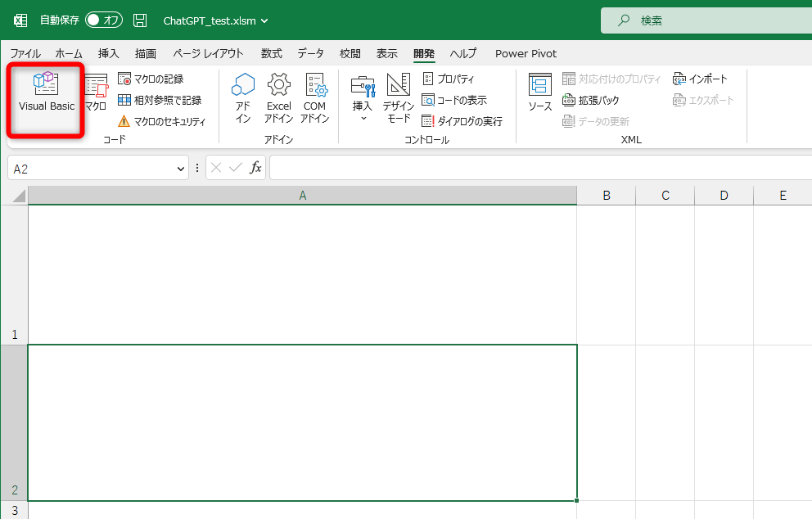
Task: Select the column B header
Action: click(x=606, y=195)
